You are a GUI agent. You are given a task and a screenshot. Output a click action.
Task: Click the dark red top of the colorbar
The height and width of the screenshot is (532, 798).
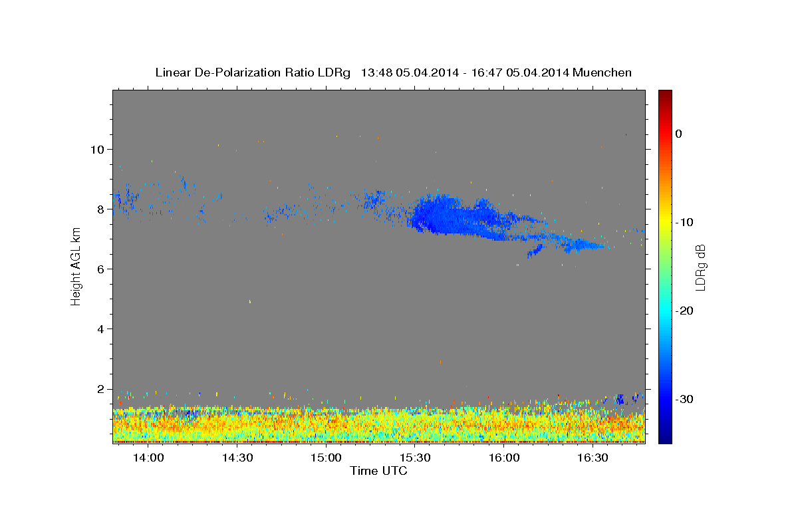[x=665, y=94]
